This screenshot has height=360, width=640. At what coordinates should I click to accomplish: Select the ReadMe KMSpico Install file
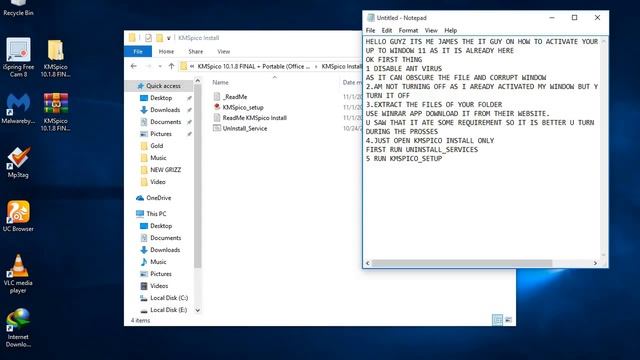coord(250,118)
